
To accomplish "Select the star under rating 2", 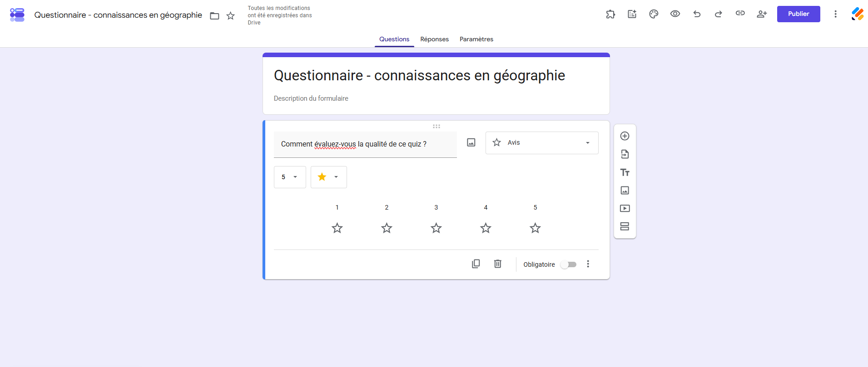I will (387, 228).
